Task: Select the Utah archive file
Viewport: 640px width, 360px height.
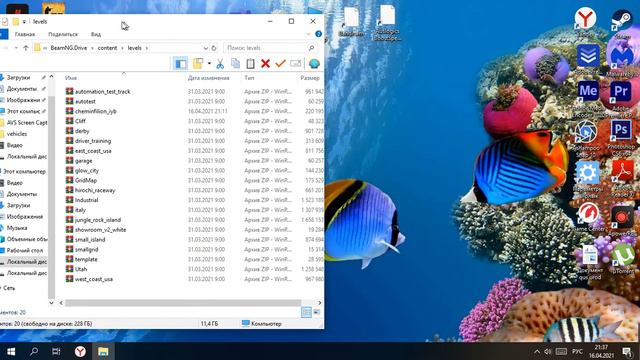Action: 81,269
